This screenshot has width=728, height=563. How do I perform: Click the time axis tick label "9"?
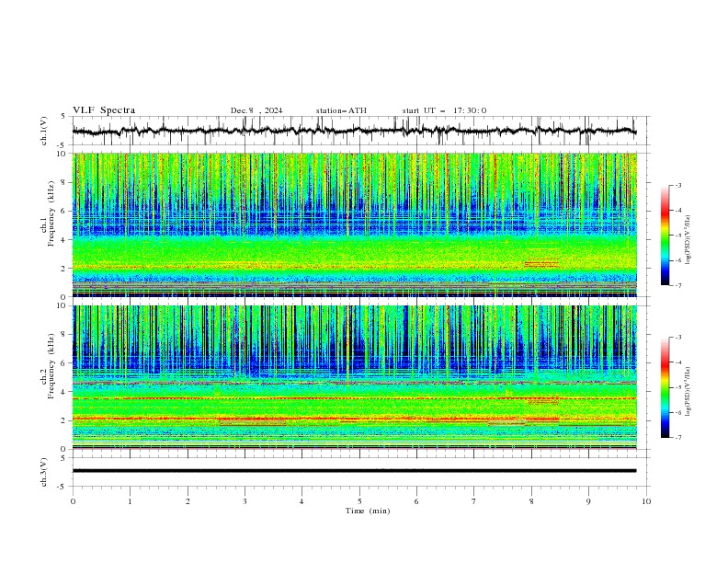(x=588, y=501)
